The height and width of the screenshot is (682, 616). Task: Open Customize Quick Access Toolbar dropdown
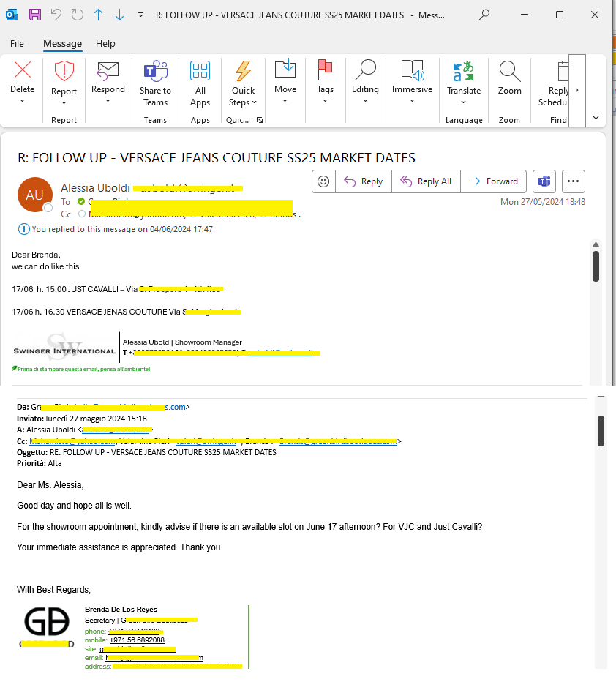pyautogui.click(x=140, y=15)
